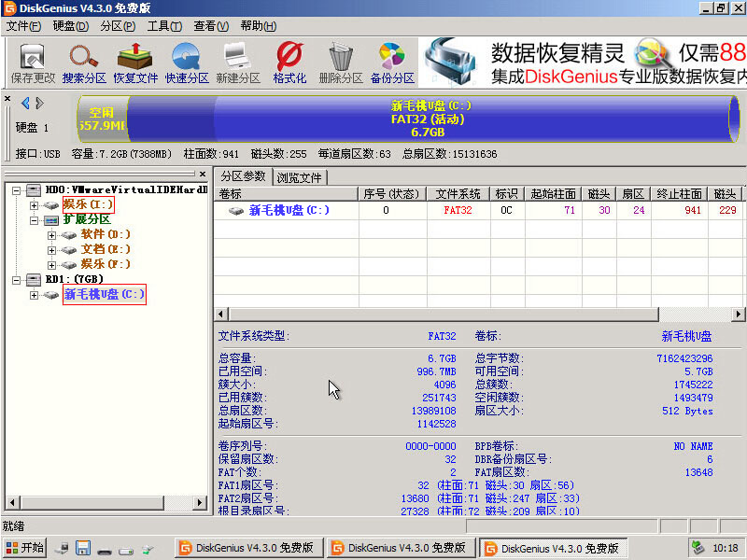The width and height of the screenshot is (747, 560).
Task: Go to next disk with right arrow
Action: coord(39,103)
